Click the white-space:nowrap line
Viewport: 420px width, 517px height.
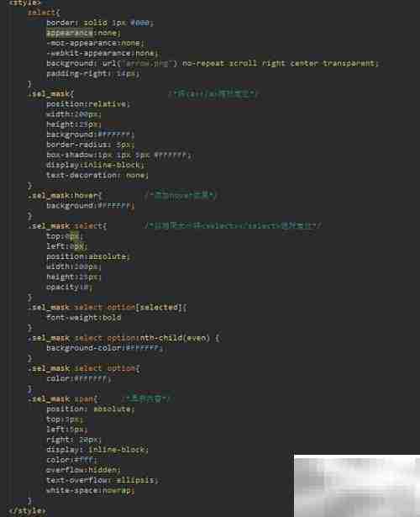(x=91, y=490)
